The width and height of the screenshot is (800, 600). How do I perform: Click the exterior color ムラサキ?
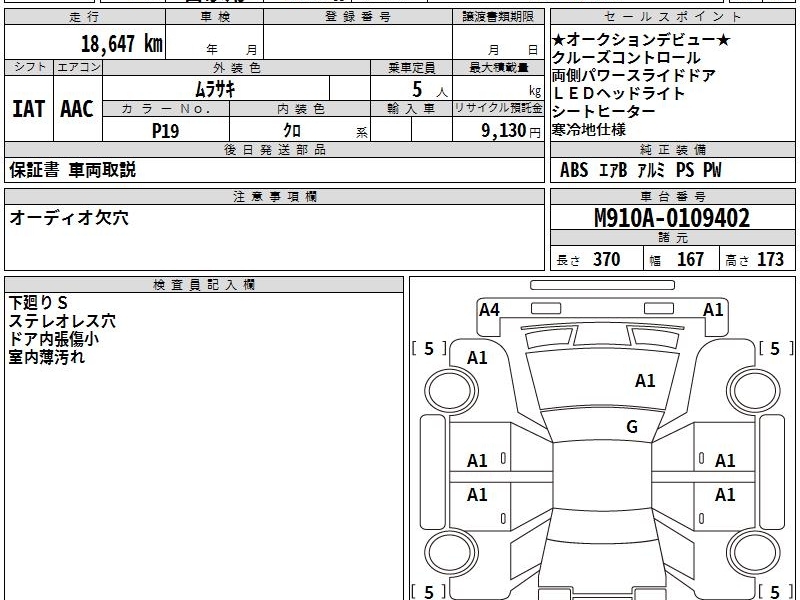(x=215, y=89)
